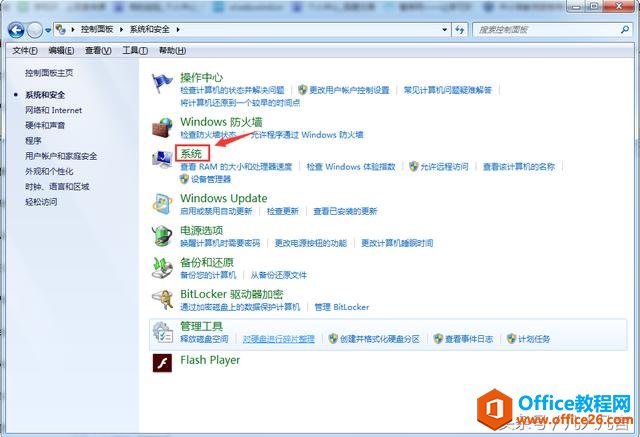Open the Windows Firewall brick wall icon
Image resolution: width=640 pixels, height=437 pixels.
point(162,128)
